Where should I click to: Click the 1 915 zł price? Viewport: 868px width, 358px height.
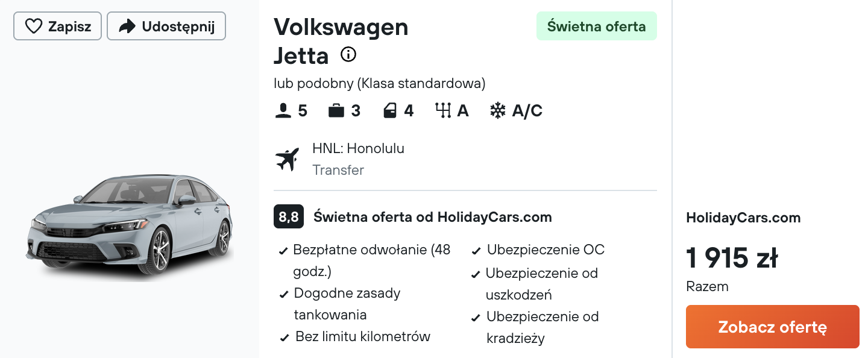point(732,258)
